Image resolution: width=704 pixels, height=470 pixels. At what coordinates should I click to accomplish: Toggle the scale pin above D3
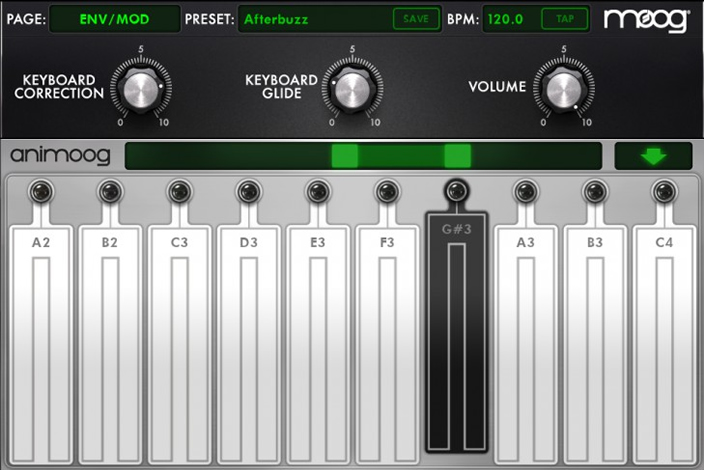point(249,192)
